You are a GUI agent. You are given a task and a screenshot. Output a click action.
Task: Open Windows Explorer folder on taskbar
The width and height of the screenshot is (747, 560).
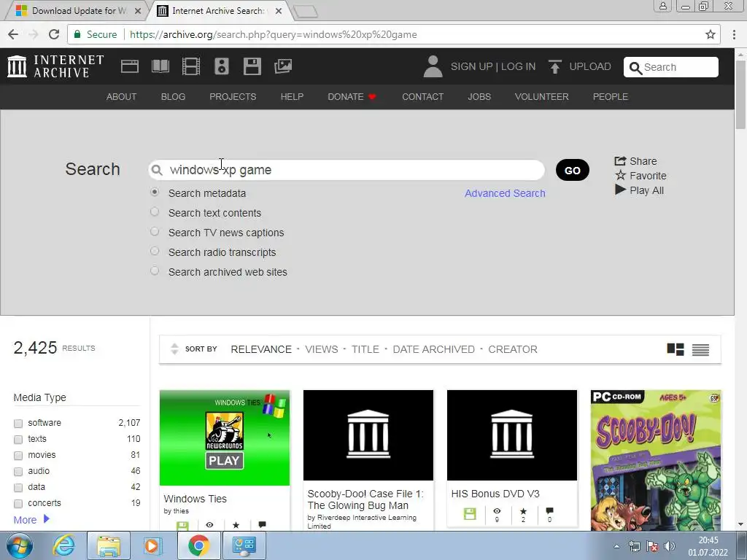tap(109, 545)
